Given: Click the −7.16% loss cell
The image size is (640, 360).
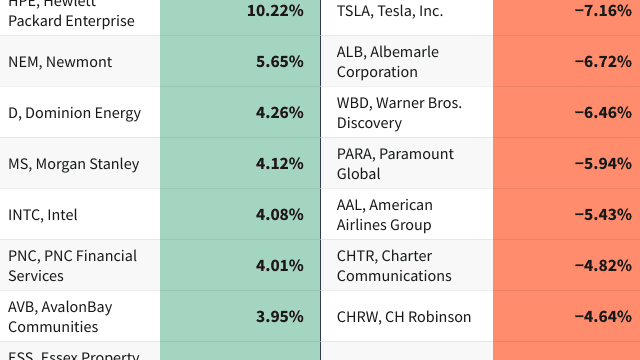Looking at the screenshot, I should click(x=567, y=11).
